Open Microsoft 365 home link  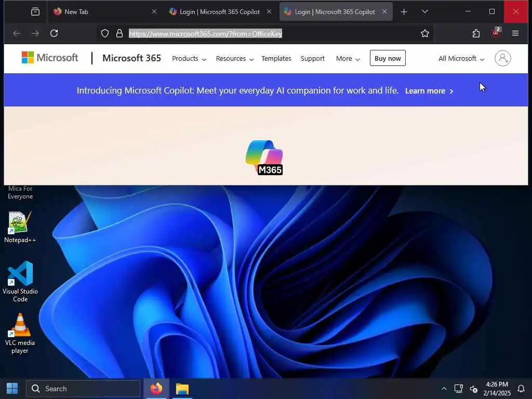(x=131, y=58)
